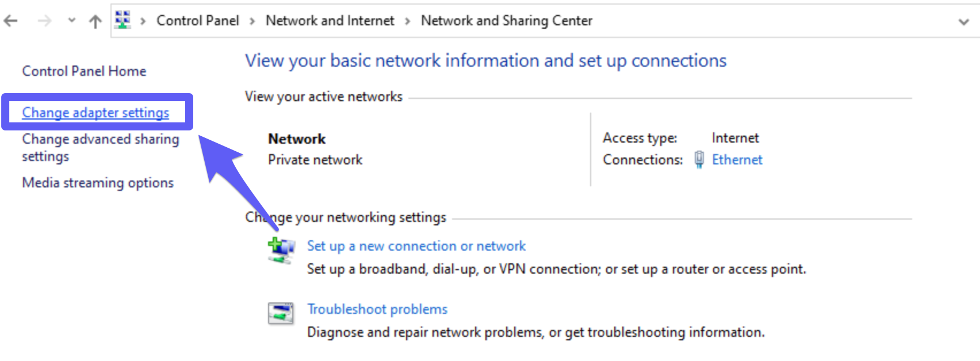
Task: Select Network and Internet breadcrumb
Action: (330, 21)
